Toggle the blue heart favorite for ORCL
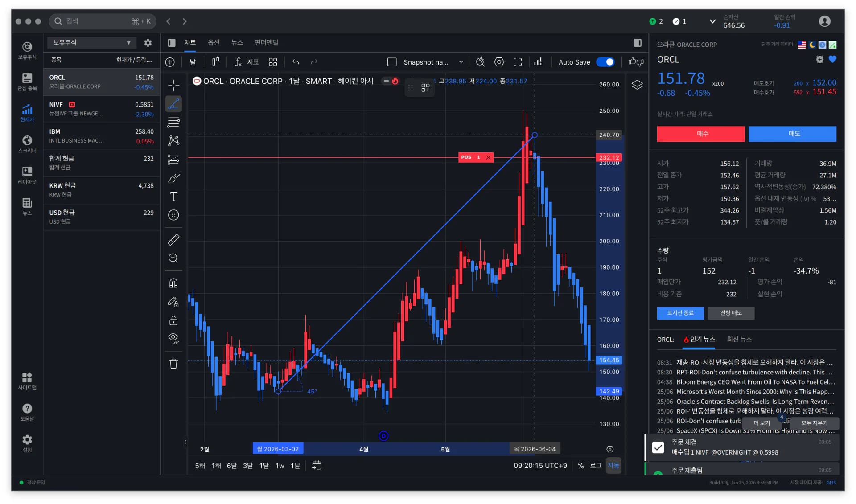 [832, 59]
